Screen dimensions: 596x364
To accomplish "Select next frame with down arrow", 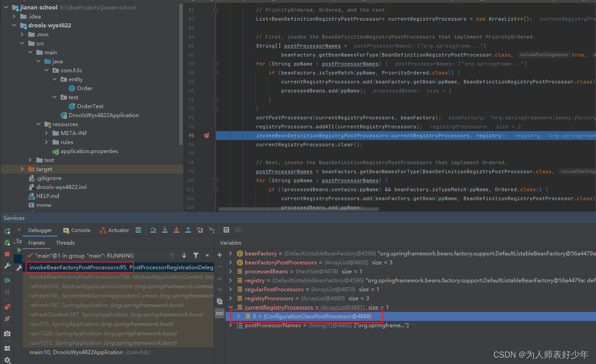I will pos(184,255).
